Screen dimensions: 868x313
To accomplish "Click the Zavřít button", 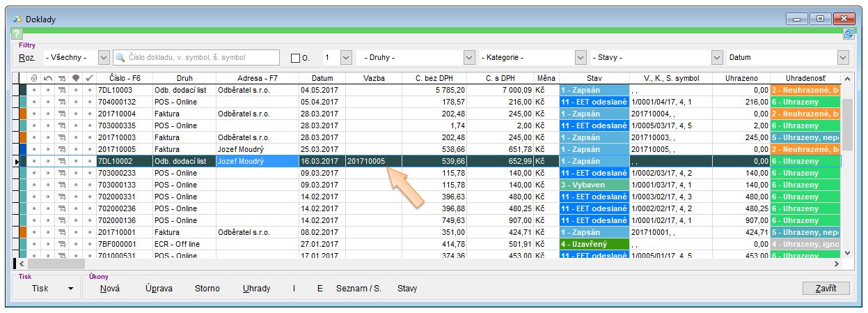I will pyautogui.click(x=826, y=289).
